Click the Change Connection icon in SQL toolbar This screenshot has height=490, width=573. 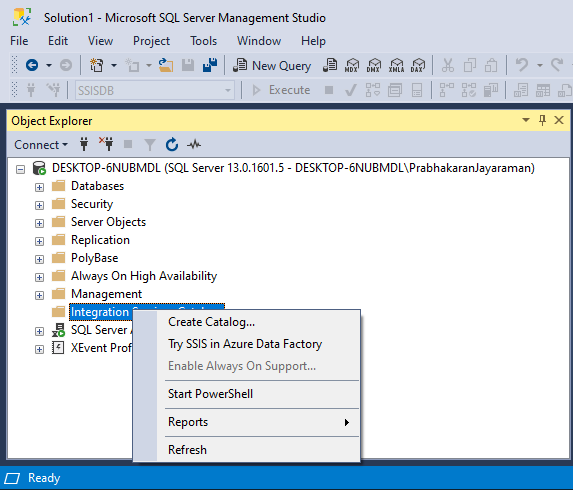(x=53, y=90)
